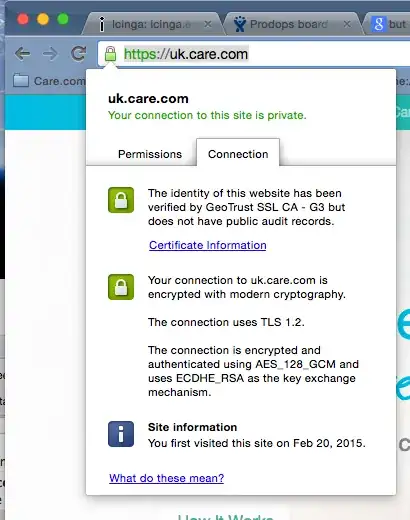Click the Care.com bookmark label
Viewport: 410px width, 520px height.
[59, 81]
